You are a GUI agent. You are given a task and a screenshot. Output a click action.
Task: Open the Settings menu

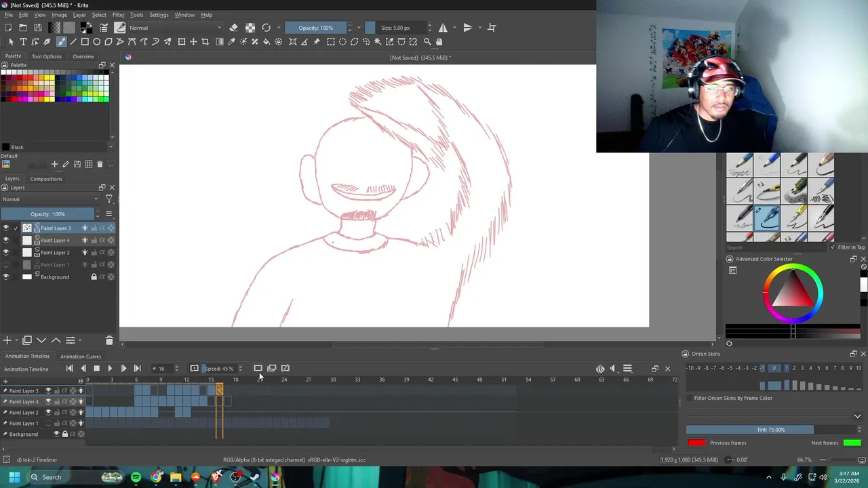tap(159, 15)
